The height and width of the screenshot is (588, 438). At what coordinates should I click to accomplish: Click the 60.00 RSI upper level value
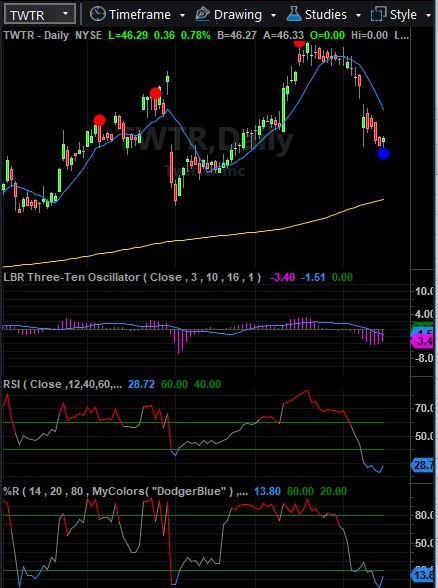point(174,384)
